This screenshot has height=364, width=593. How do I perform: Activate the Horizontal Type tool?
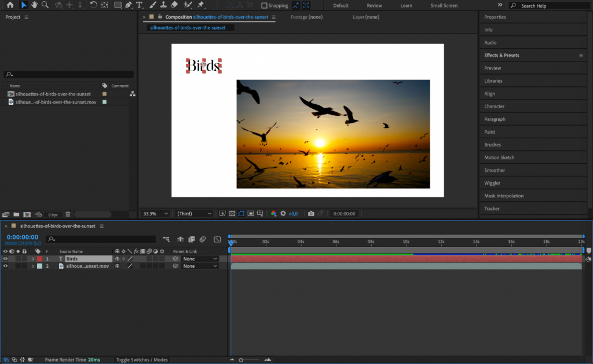(x=138, y=5)
